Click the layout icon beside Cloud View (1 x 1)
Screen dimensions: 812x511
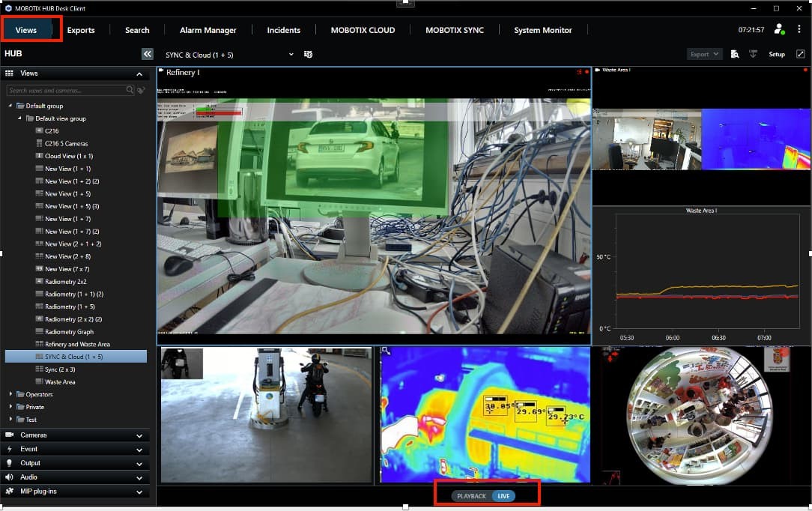pos(39,156)
